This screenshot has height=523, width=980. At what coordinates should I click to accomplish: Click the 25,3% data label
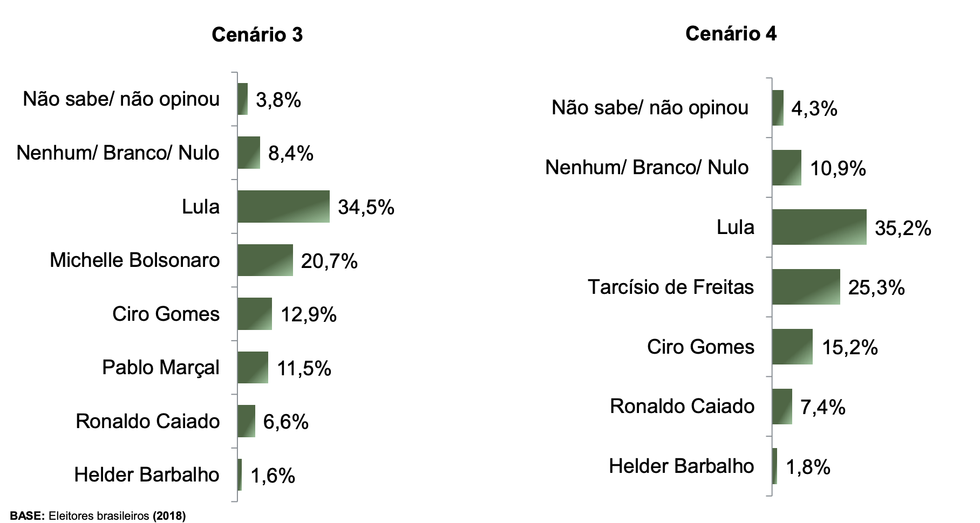[876, 287]
